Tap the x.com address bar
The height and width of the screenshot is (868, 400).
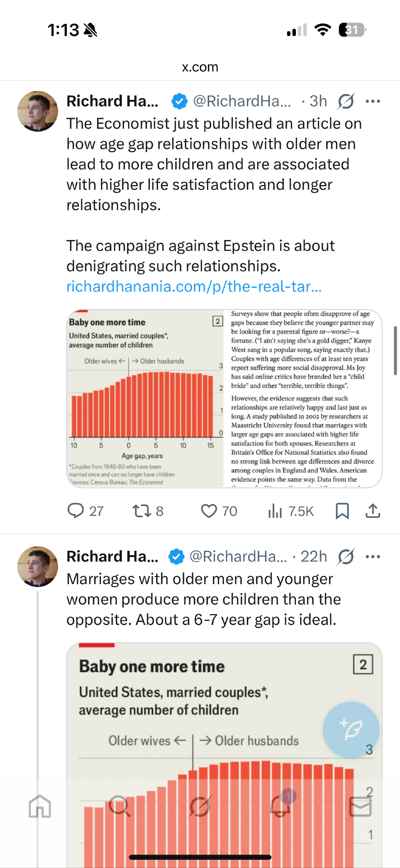point(200,67)
